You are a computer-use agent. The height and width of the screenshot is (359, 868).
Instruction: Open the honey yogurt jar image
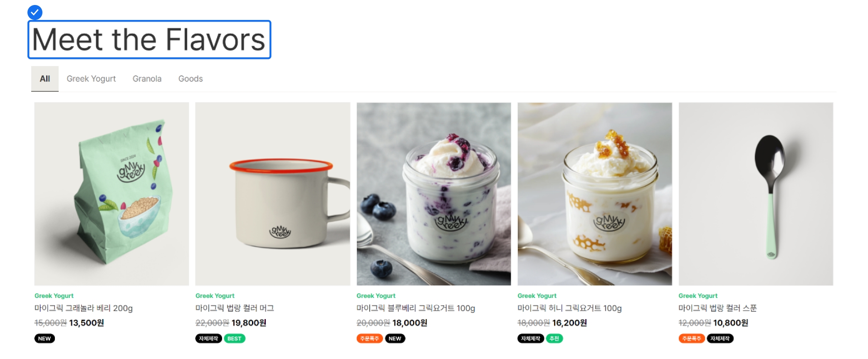coord(595,194)
